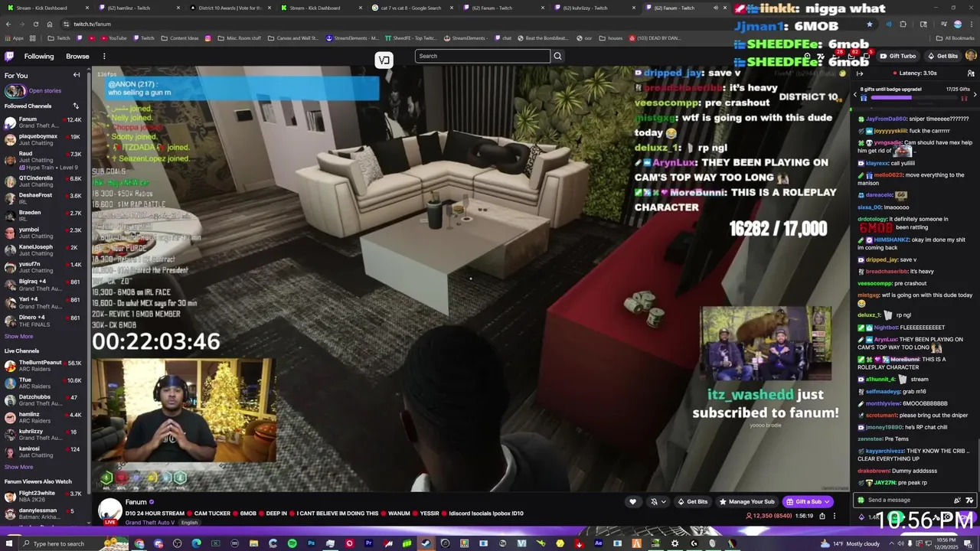Open Fanum channel in sidebar
980x551 pixels.
(x=43, y=122)
